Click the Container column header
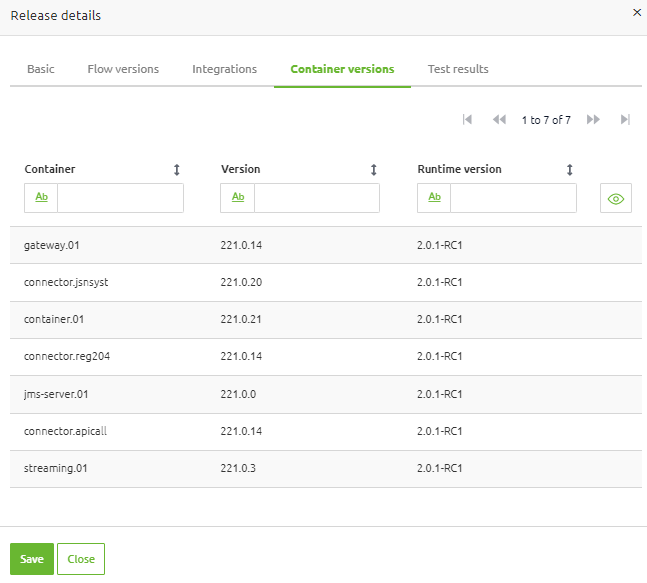The image size is (647, 583). (x=50, y=169)
